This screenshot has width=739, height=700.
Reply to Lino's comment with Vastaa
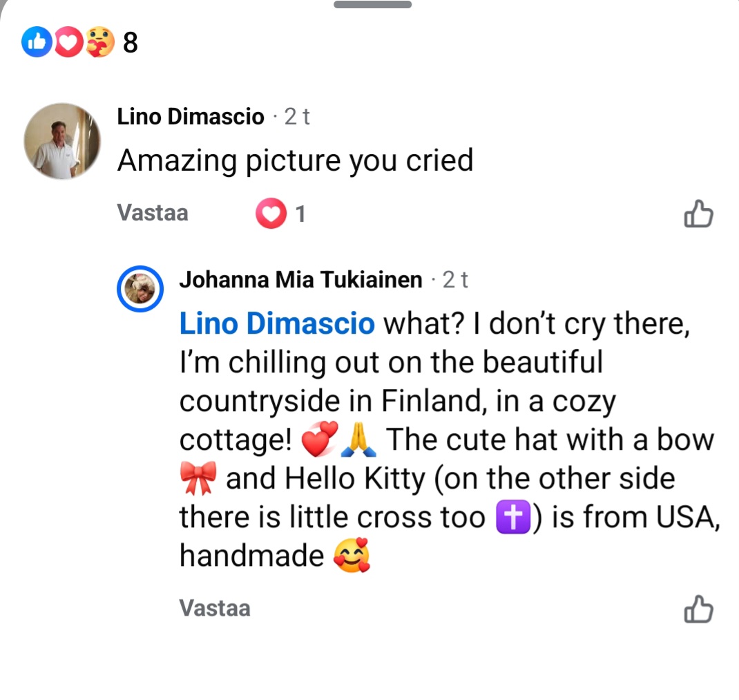point(153,212)
